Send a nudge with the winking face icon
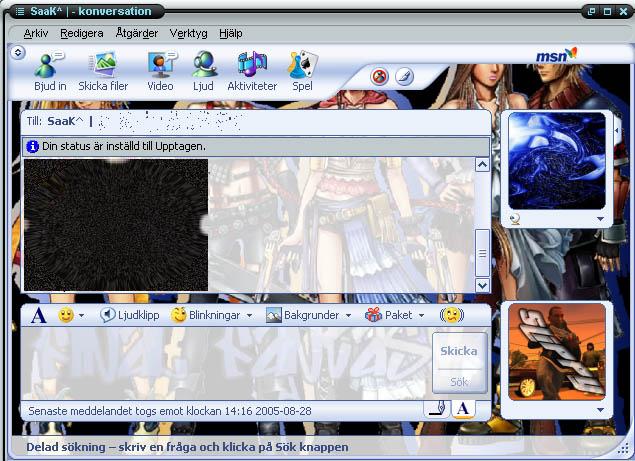The height and width of the screenshot is (461, 635). click(x=452, y=315)
